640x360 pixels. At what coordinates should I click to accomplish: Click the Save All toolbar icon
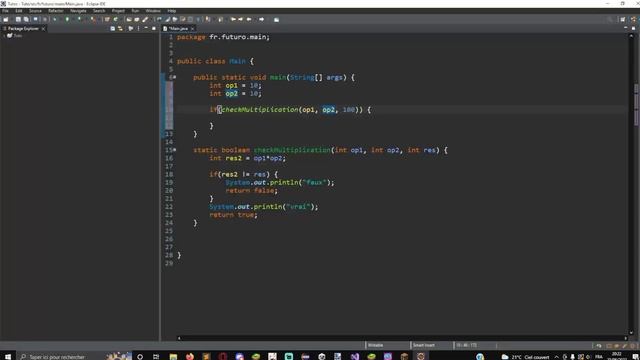[27, 19]
